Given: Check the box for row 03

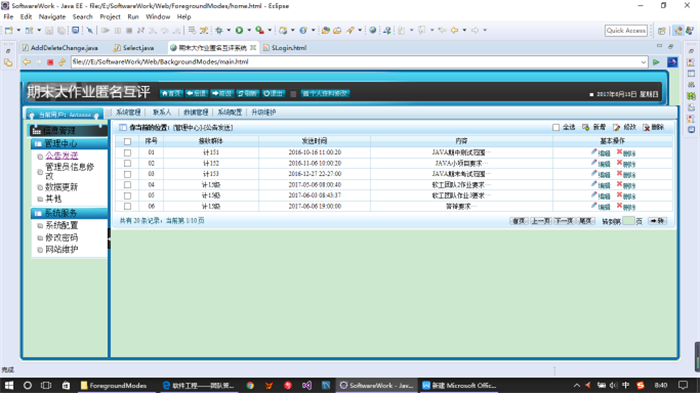Looking at the screenshot, I should tap(128, 174).
